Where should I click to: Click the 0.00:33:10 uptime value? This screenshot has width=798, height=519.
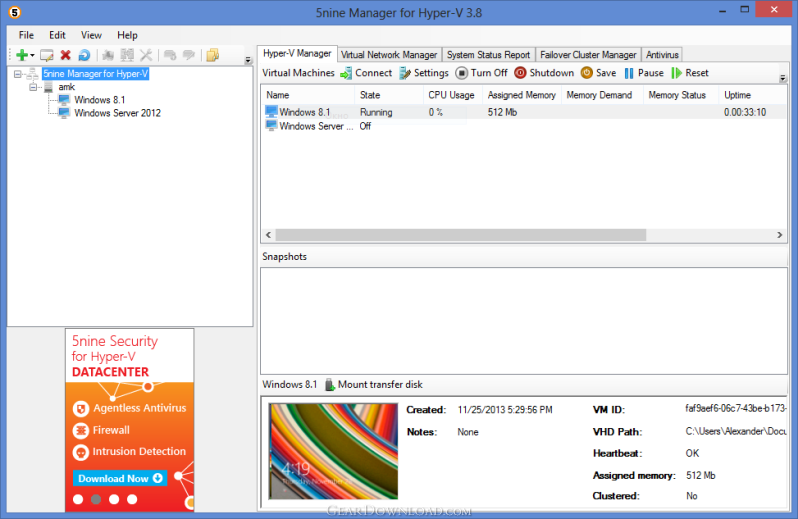coord(745,112)
